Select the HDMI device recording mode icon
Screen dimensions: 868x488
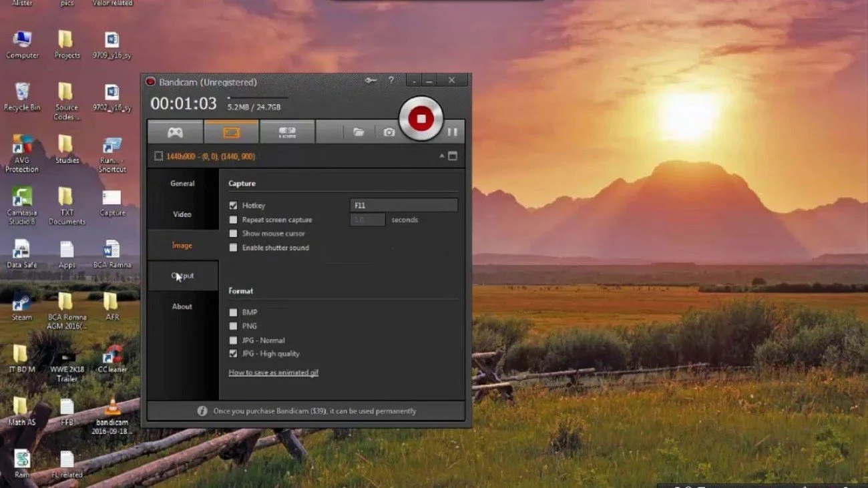[287, 132]
